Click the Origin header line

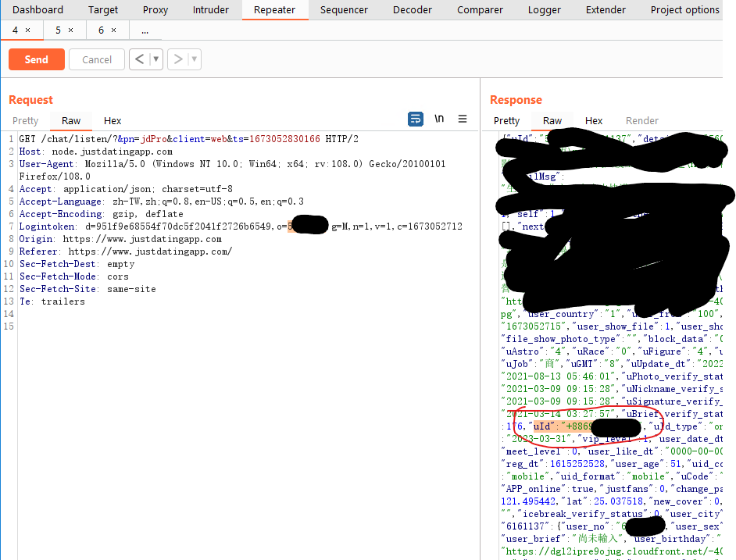(120, 239)
